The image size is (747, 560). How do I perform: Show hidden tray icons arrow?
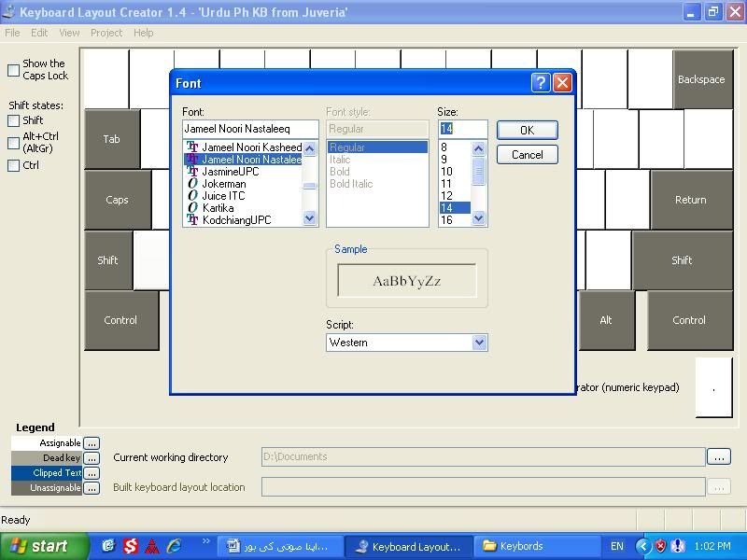pyautogui.click(x=642, y=546)
